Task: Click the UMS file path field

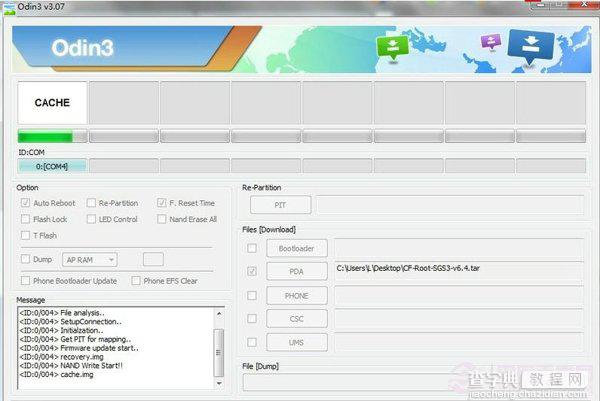Action: (459, 342)
